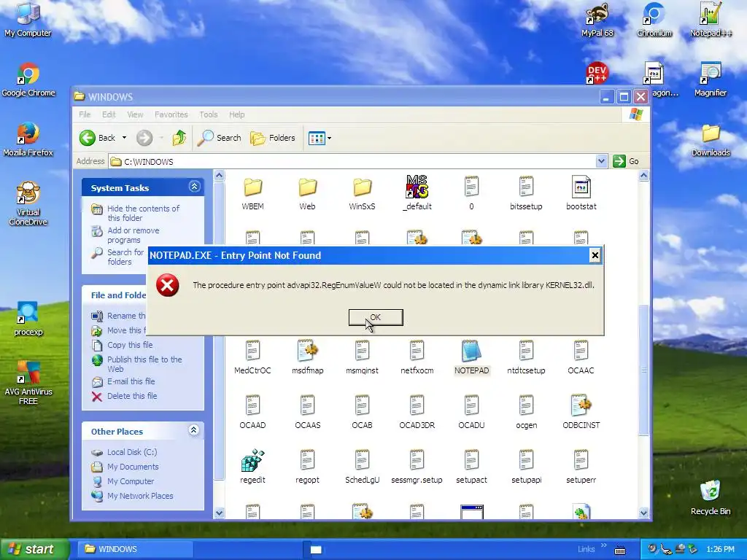This screenshot has height=560, width=747.
Task: Toggle the Folders pane button
Action: coord(273,138)
